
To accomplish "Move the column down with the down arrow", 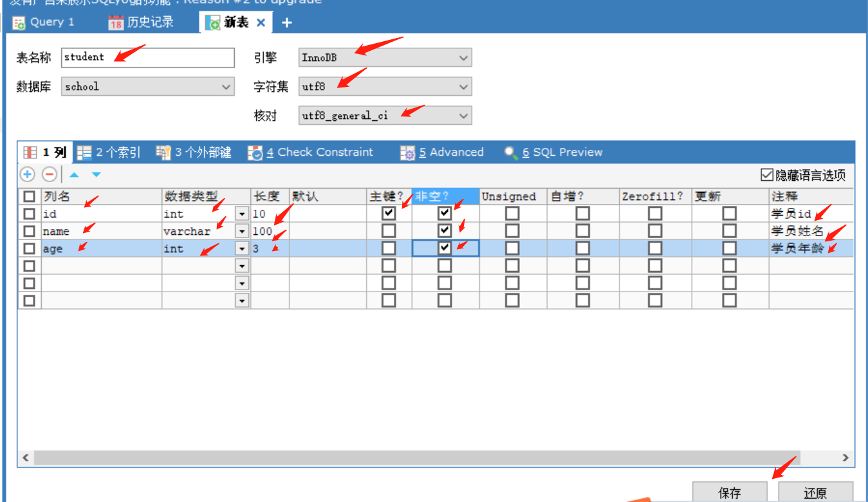I will pos(97,174).
